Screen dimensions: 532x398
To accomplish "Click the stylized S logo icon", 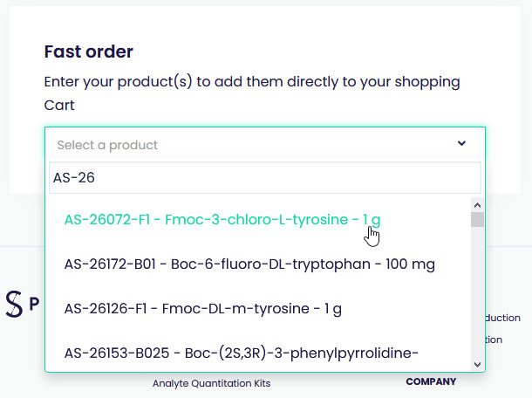I will click(x=14, y=304).
